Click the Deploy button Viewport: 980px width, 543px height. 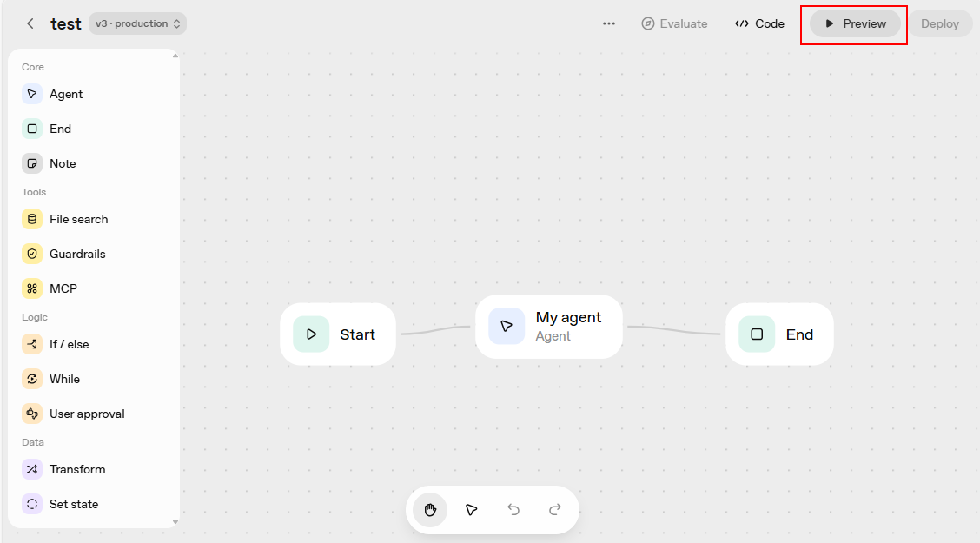tap(940, 23)
